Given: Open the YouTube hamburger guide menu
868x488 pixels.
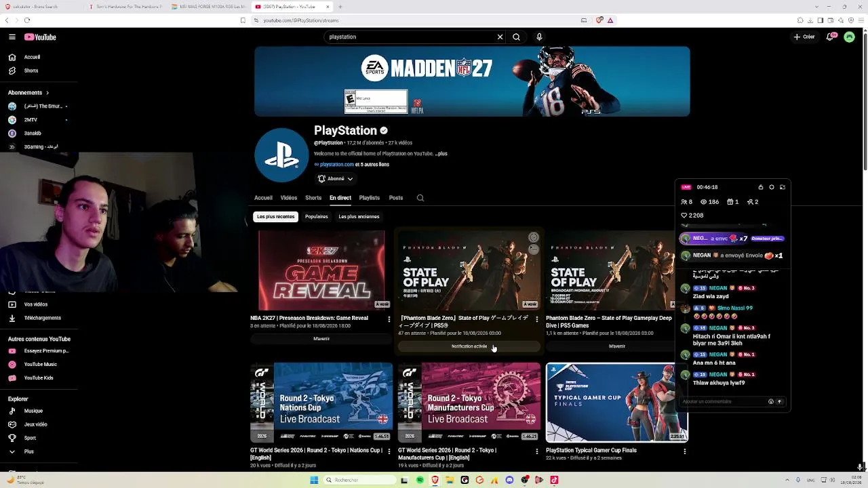Looking at the screenshot, I should tap(12, 37).
